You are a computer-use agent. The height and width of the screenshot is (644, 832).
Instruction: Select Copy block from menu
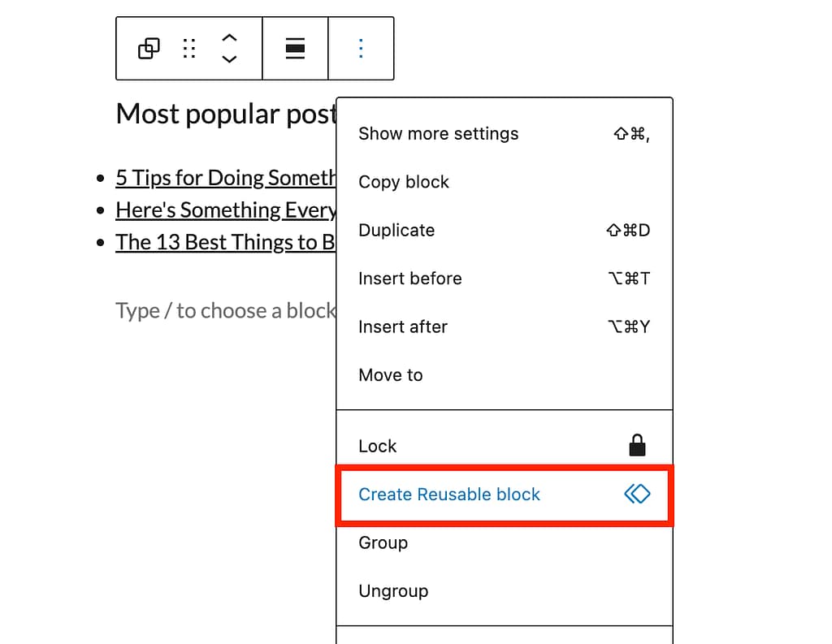pos(404,182)
